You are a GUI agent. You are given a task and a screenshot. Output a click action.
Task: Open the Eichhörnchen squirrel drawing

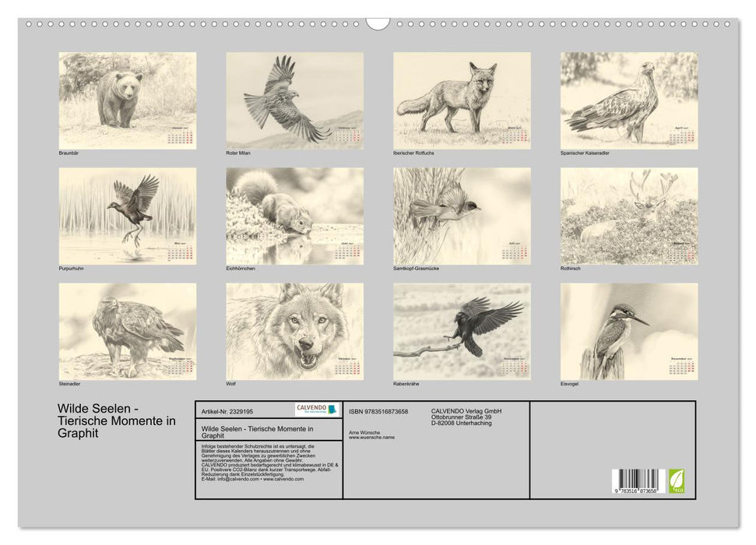click(x=294, y=216)
